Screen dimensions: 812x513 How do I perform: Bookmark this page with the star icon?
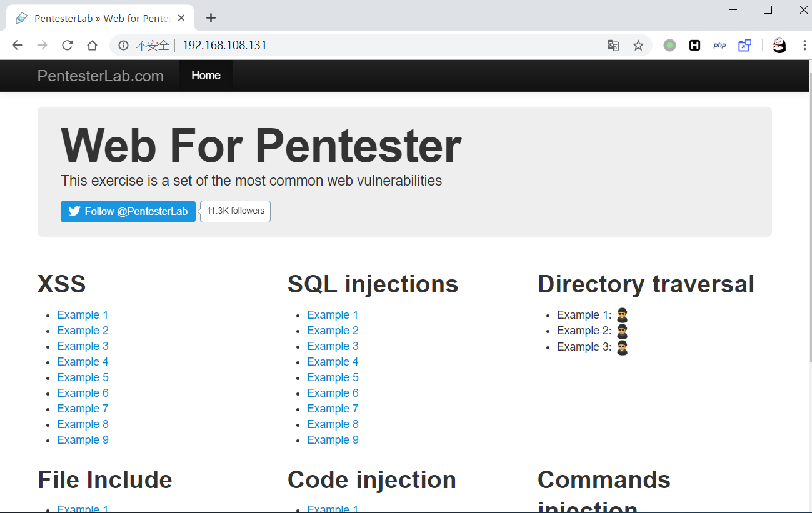[638, 45]
